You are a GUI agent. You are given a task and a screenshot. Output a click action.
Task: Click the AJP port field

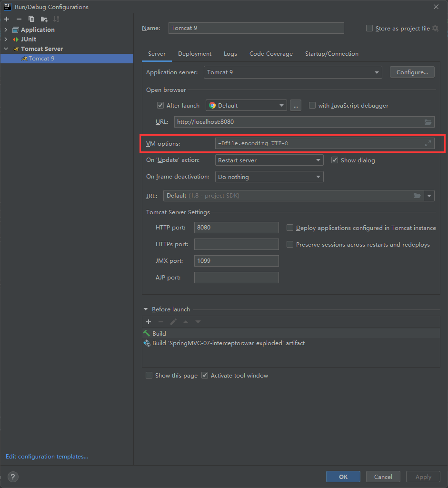click(237, 278)
